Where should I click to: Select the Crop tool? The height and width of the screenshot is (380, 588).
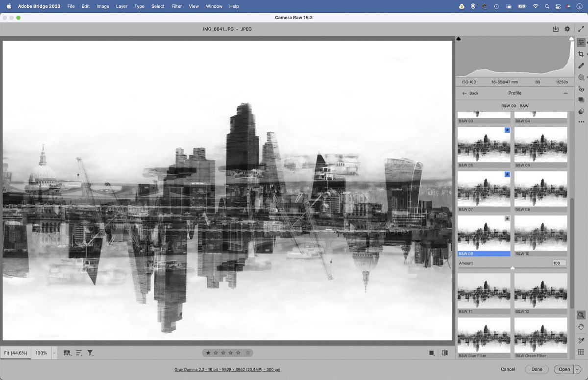point(581,54)
